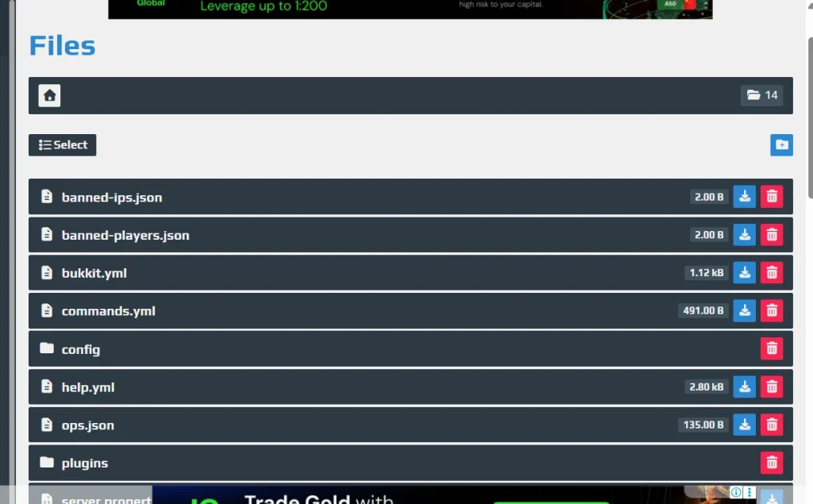813x504 pixels.
Task: Click the folder count badge showing 14
Action: point(761,96)
